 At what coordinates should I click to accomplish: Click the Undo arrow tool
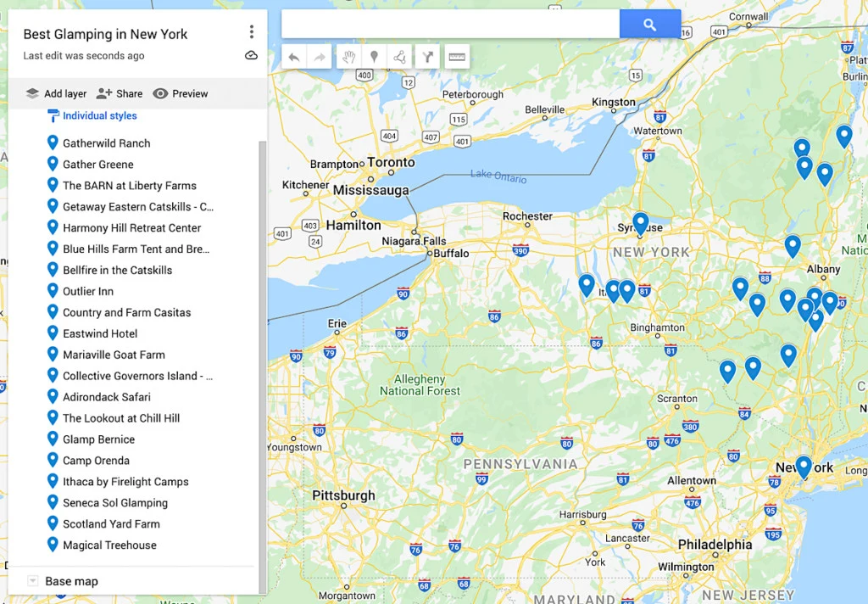(x=294, y=57)
